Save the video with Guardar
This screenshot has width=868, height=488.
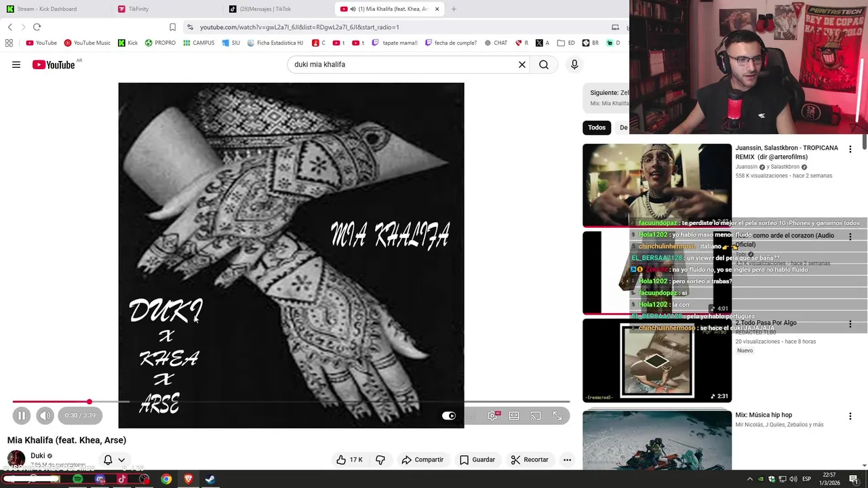click(477, 460)
